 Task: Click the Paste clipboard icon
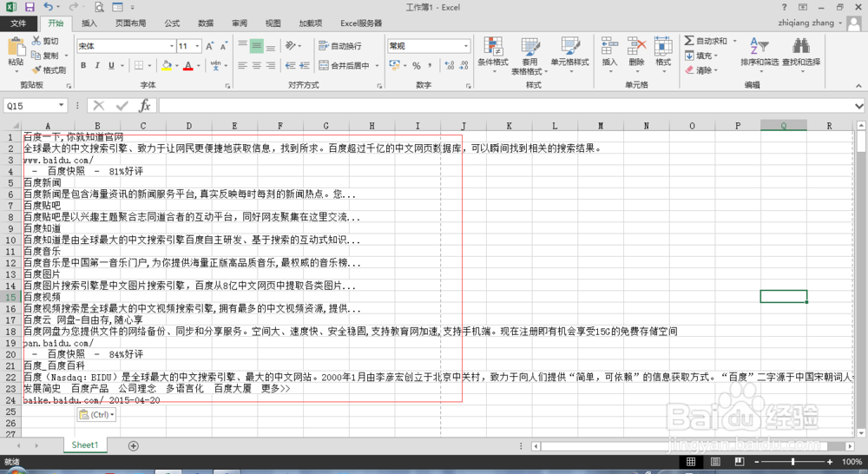click(x=16, y=48)
